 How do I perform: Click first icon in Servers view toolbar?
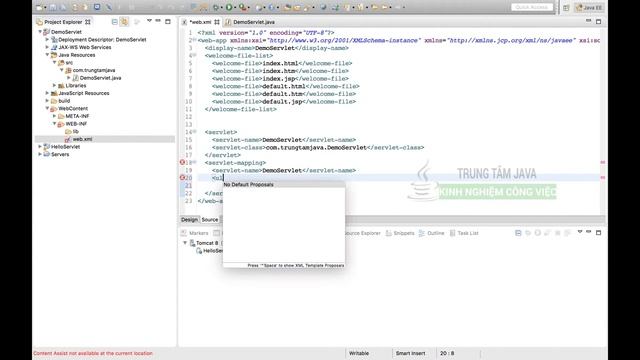(x=518, y=233)
